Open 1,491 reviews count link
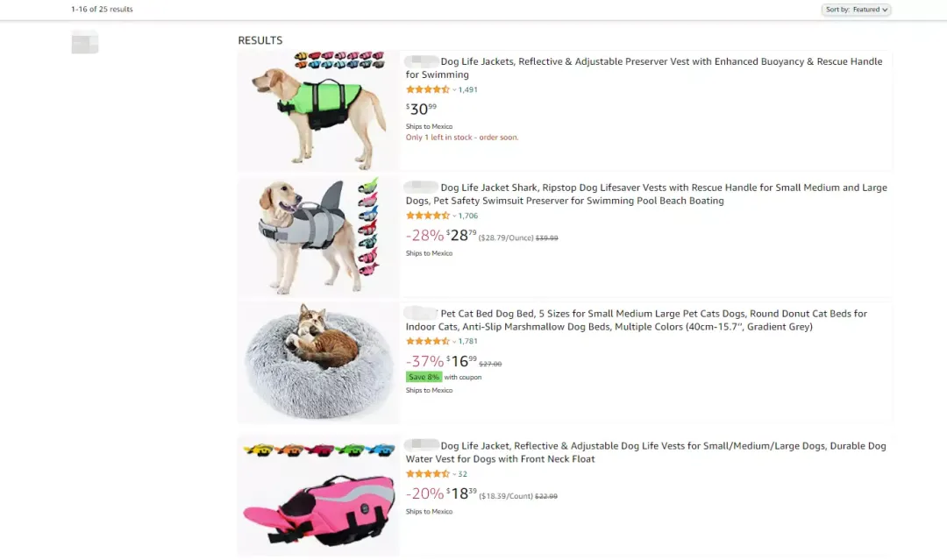 click(468, 90)
